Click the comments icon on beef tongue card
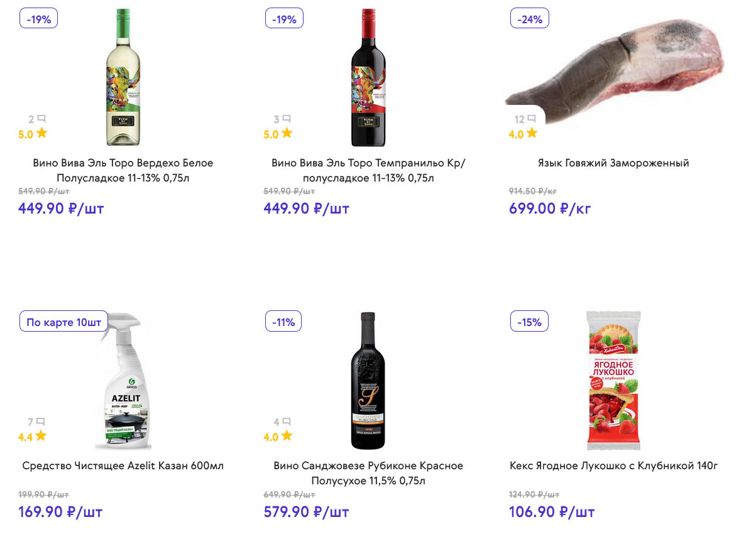Screen dimensions: 756x549 point(531,119)
